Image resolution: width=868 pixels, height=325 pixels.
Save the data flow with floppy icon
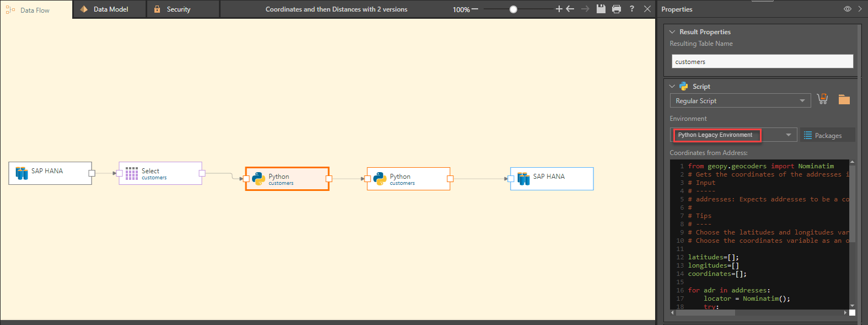[x=601, y=9]
